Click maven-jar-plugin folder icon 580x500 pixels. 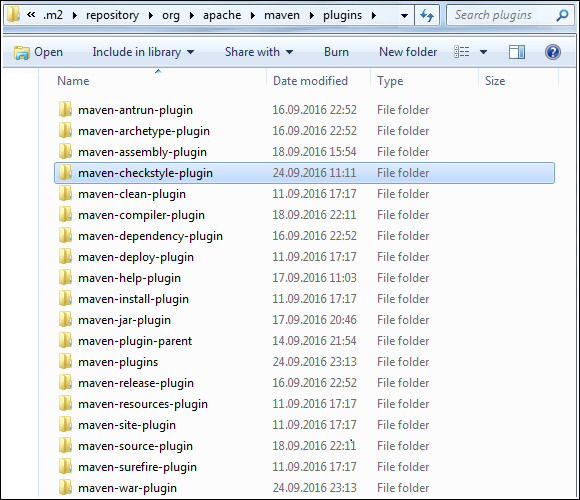pos(65,320)
